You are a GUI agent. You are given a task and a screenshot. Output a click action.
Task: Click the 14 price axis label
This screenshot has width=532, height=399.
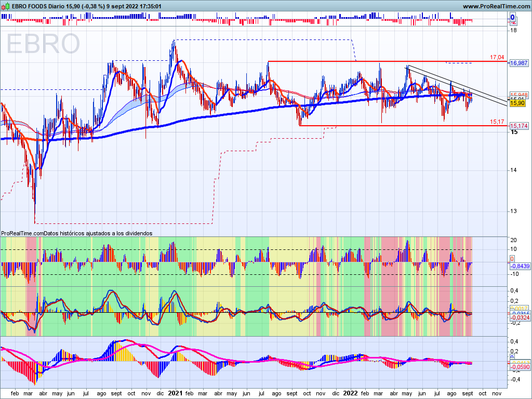[514, 170]
